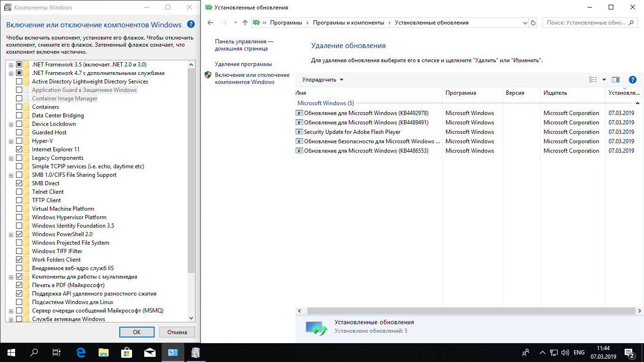Screen dimensions: 644x362
Task: Open File Explorer from taskbar
Action: pyautogui.click(x=104, y=353)
